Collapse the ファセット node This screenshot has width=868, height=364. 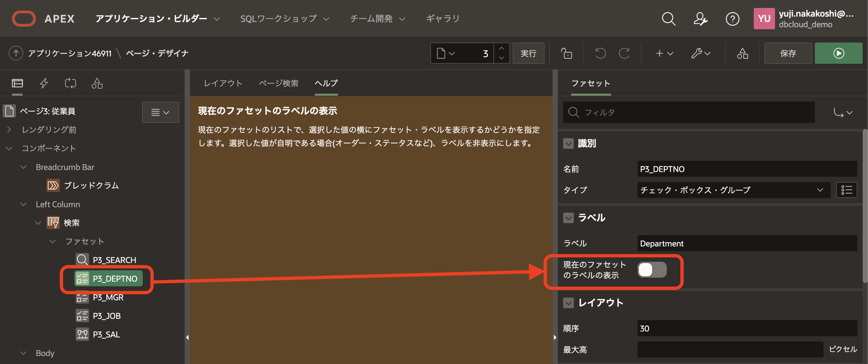point(52,241)
